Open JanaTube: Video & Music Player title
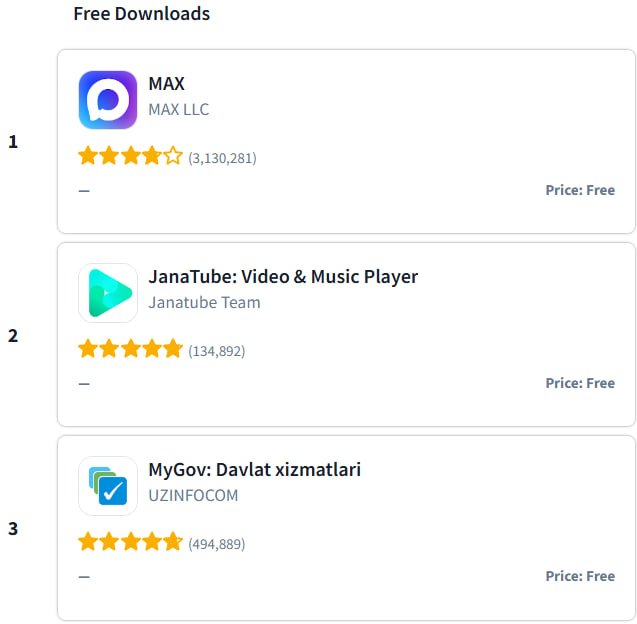The width and height of the screenshot is (637, 624). pyautogui.click(x=283, y=277)
